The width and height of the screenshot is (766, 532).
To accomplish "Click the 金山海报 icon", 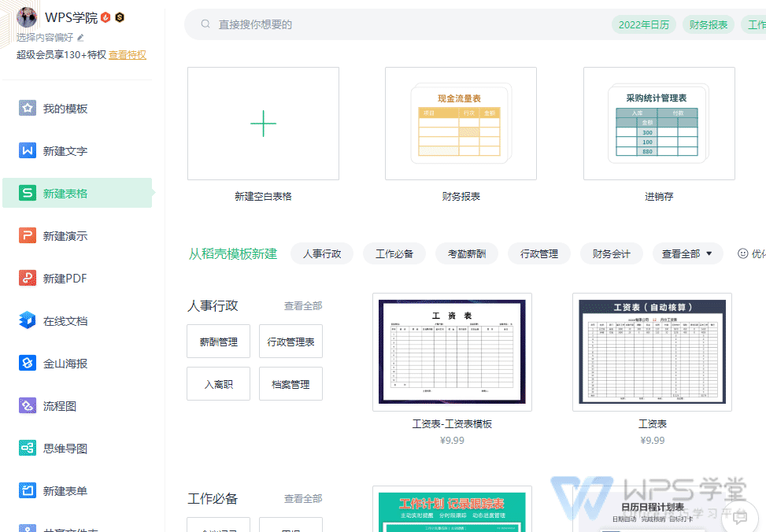I will (28, 363).
